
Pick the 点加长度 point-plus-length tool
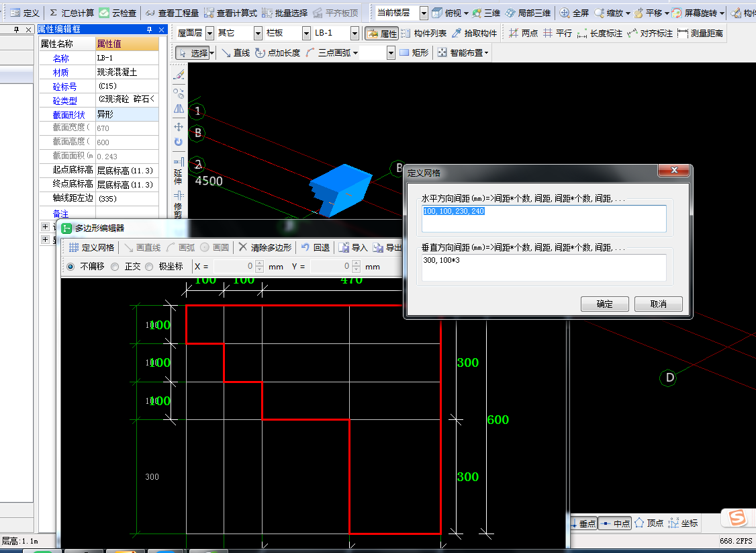278,52
